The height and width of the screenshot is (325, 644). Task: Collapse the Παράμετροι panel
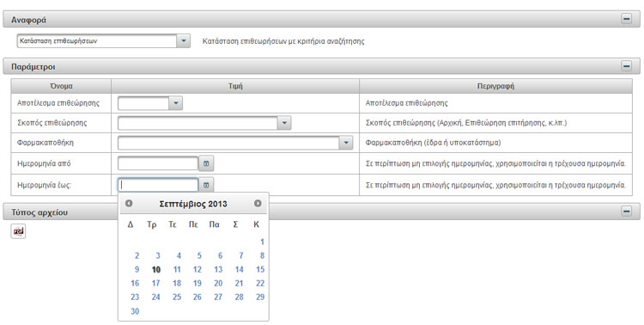[626, 66]
